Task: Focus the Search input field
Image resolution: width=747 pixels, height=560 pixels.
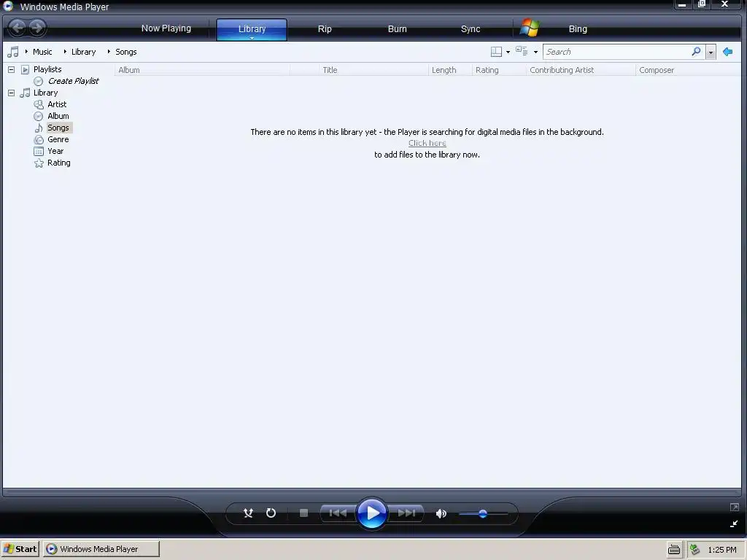Action: (x=617, y=52)
